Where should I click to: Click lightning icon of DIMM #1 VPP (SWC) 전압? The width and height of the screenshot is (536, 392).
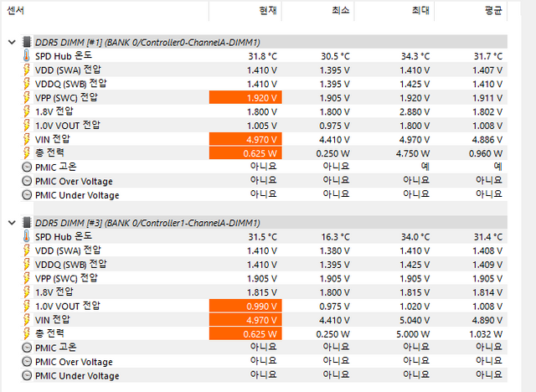tap(27, 97)
